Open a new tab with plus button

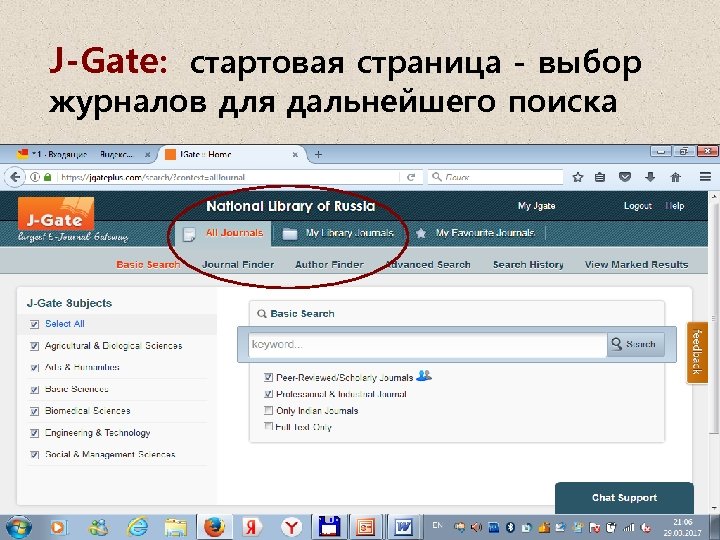(318, 155)
